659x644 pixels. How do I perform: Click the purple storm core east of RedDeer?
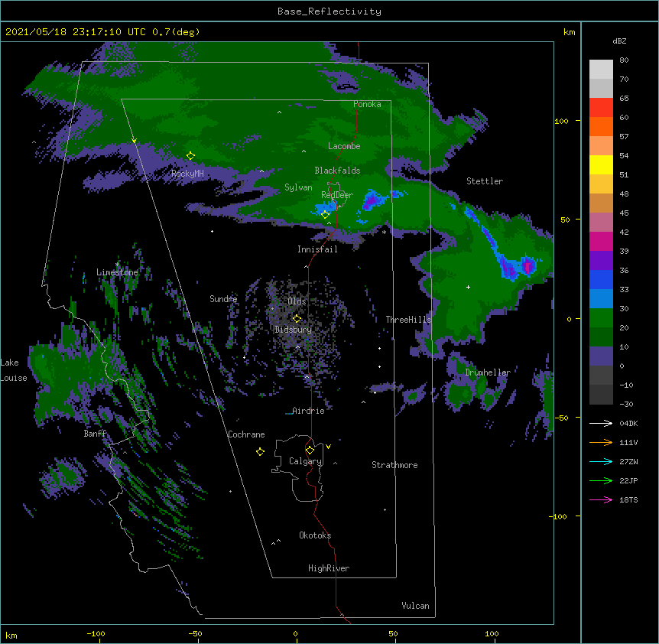click(x=370, y=202)
